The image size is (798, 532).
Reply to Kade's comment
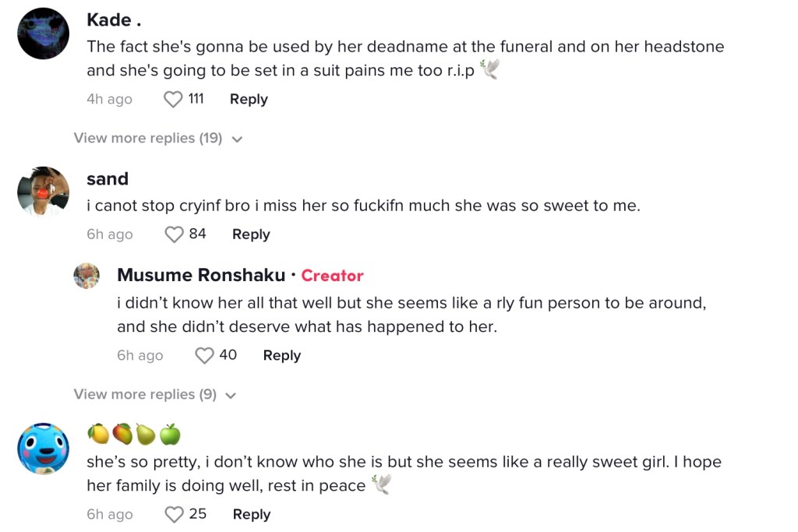[249, 99]
